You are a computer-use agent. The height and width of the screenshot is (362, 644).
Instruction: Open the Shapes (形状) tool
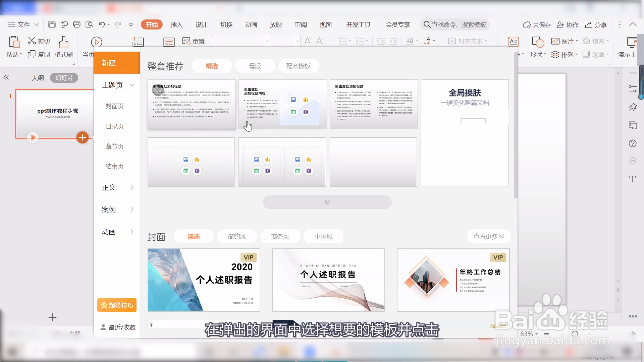click(x=538, y=43)
